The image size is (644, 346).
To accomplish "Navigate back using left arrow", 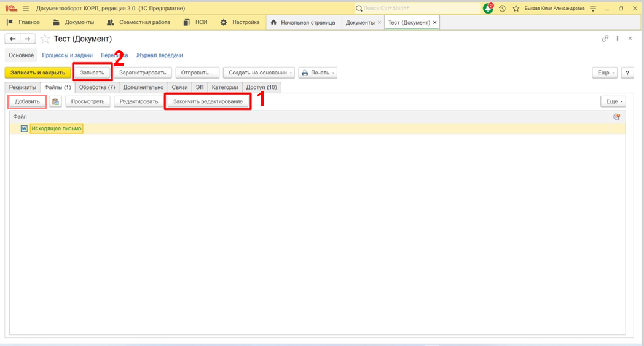I will point(12,39).
